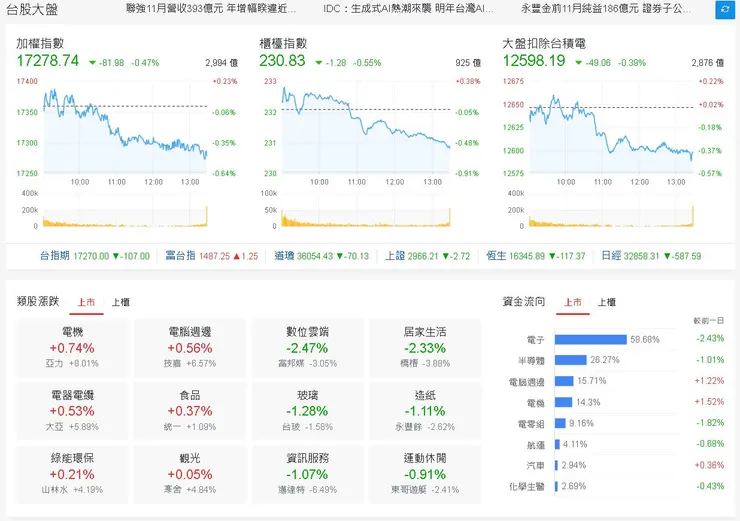The height and width of the screenshot is (521, 740).
Task: Click the 加權指數 intraday line chart
Action: tap(125, 130)
